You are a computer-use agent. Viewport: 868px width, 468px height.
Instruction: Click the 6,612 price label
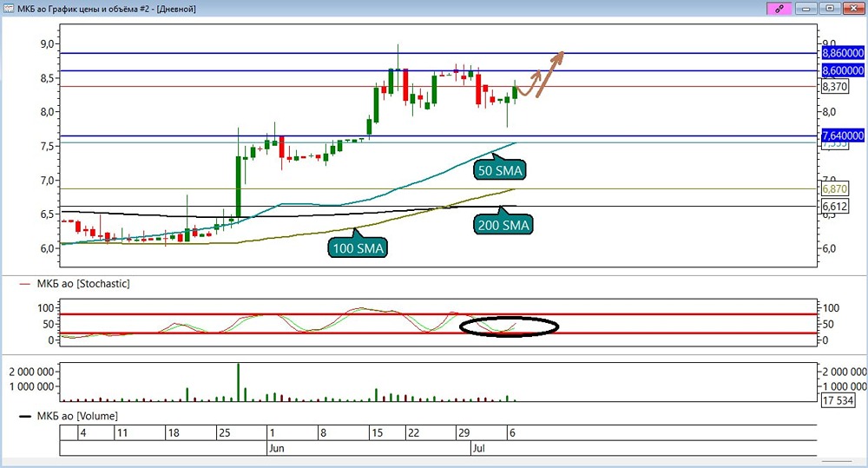(x=834, y=207)
